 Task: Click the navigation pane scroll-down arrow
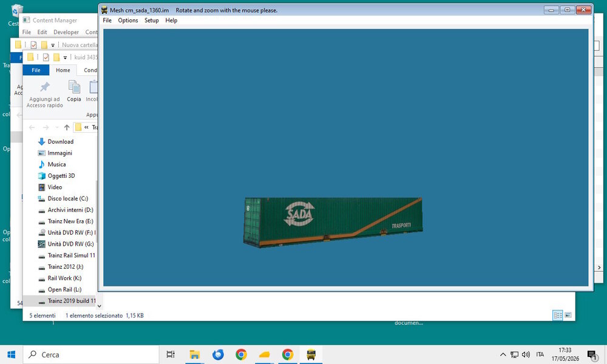tap(99, 306)
